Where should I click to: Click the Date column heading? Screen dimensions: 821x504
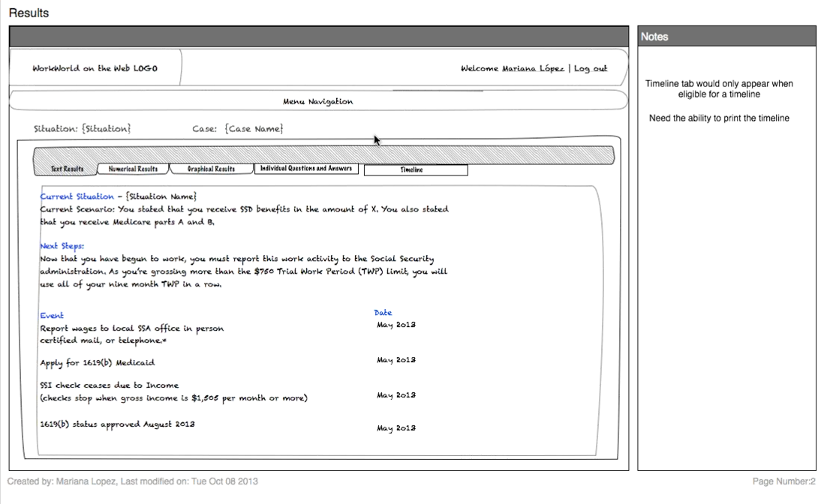click(x=383, y=313)
